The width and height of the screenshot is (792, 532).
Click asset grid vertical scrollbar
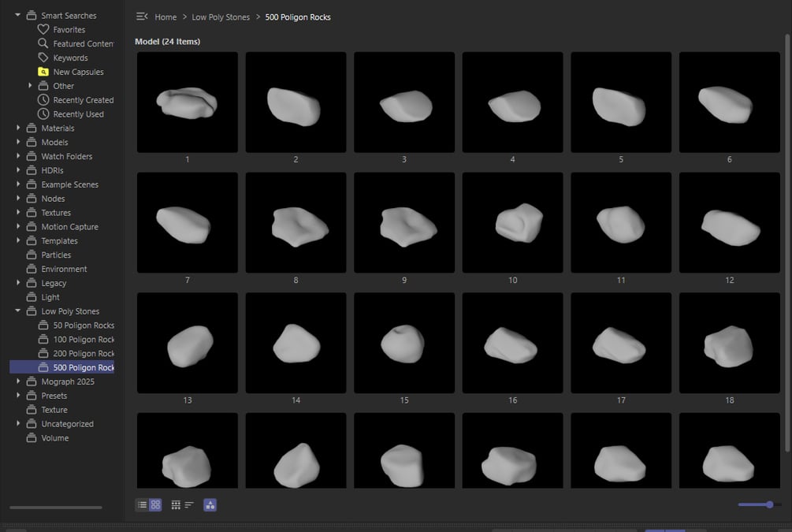[x=787, y=243]
